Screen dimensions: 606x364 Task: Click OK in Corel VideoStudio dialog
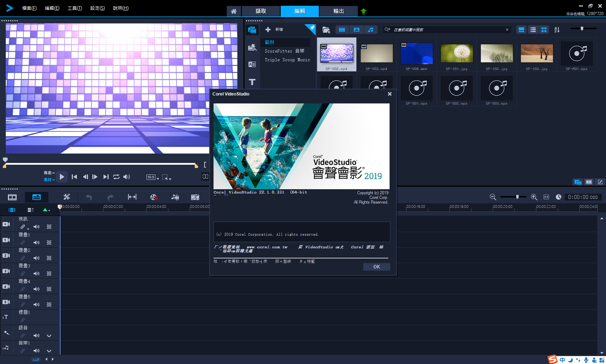(x=377, y=267)
